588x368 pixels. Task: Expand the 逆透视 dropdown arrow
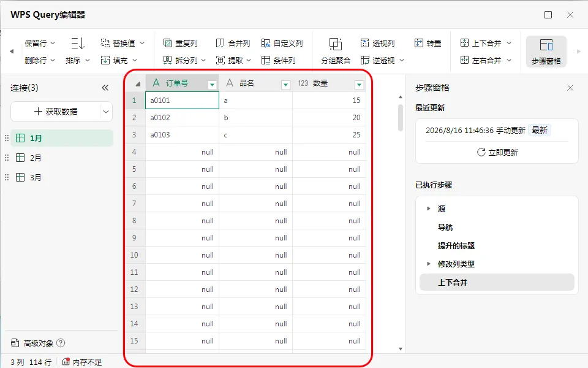pyautogui.click(x=402, y=60)
